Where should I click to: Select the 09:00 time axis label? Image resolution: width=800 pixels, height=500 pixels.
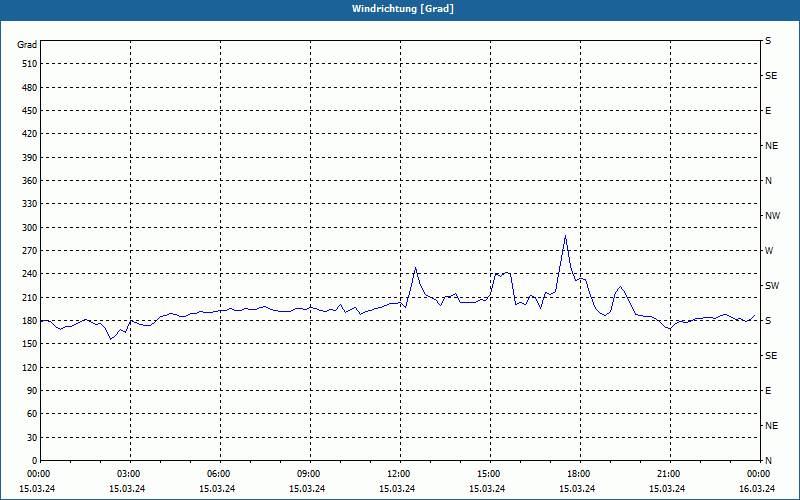(309, 474)
